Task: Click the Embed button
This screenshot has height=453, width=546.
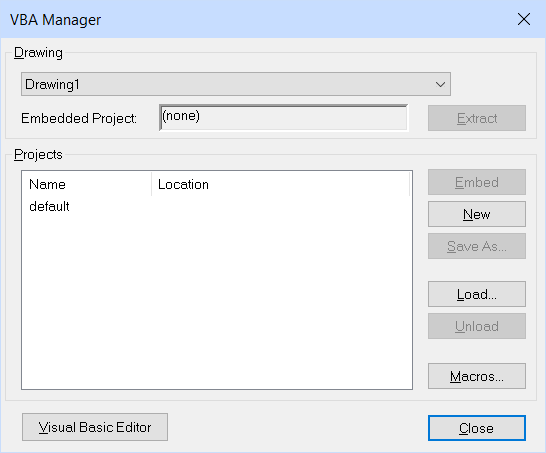Action: pyautogui.click(x=477, y=182)
